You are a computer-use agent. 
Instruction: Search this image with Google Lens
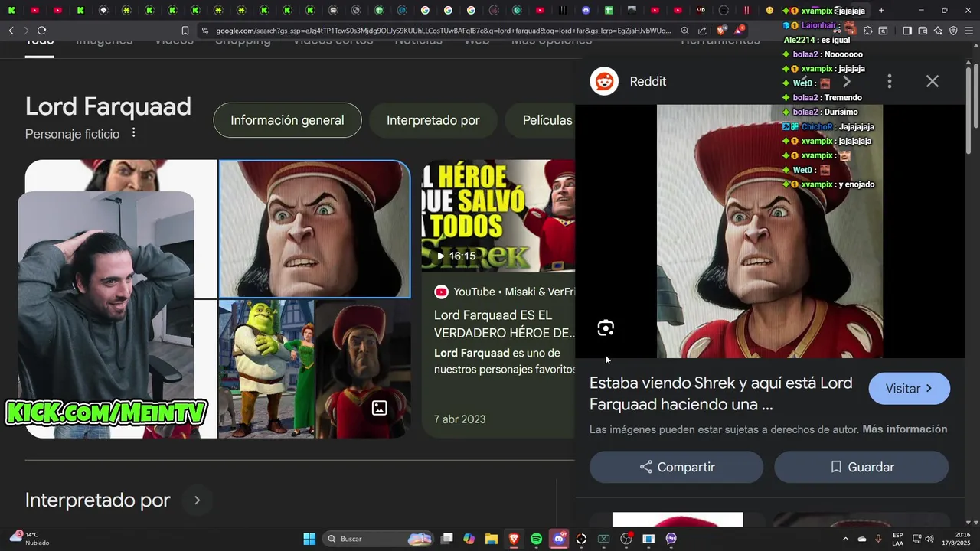point(606,328)
